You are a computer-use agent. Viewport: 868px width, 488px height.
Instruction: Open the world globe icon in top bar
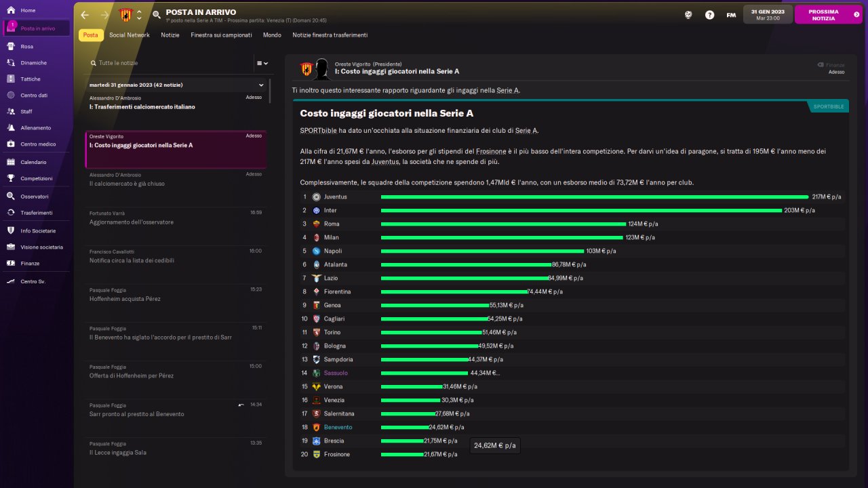(688, 14)
